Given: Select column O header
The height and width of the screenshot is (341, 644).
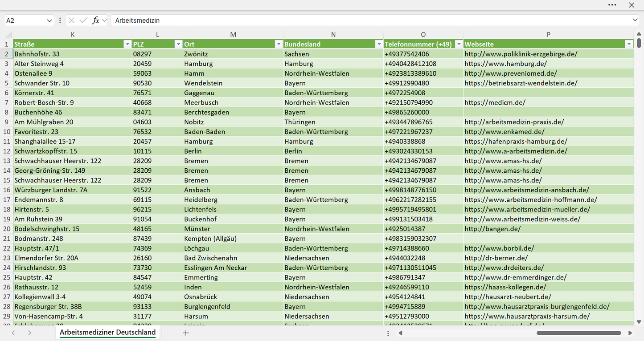Looking at the screenshot, I should (x=423, y=34).
